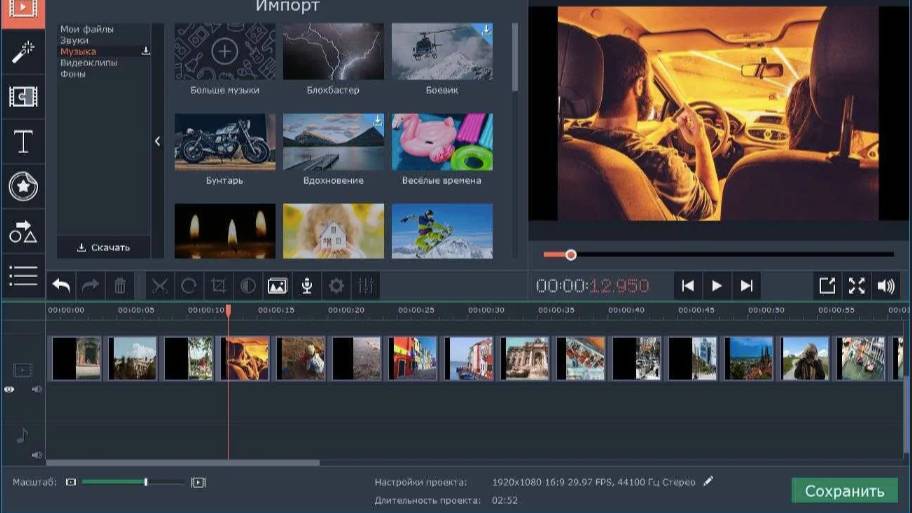Click the Undo arrow
Screen dimensions: 912x513
(61, 286)
